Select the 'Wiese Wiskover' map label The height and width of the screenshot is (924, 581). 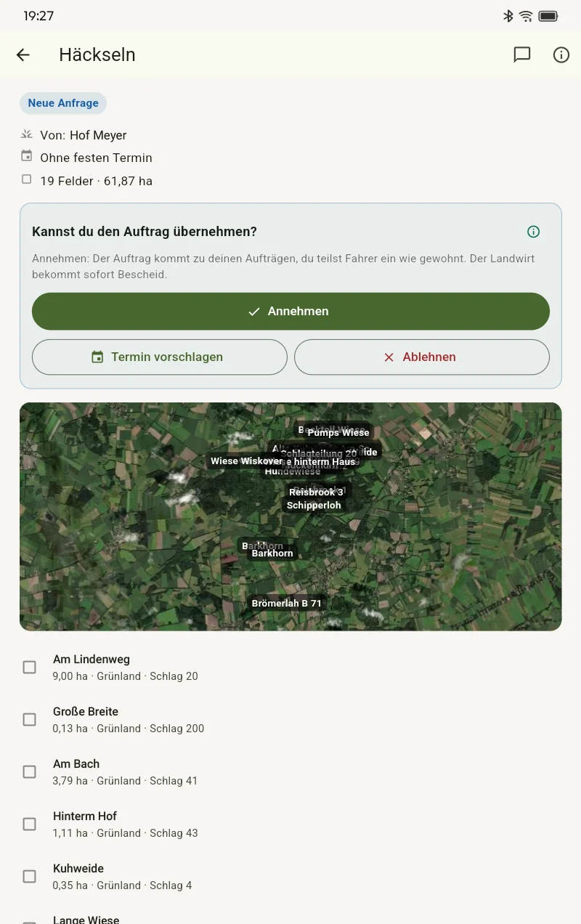pyautogui.click(x=246, y=461)
